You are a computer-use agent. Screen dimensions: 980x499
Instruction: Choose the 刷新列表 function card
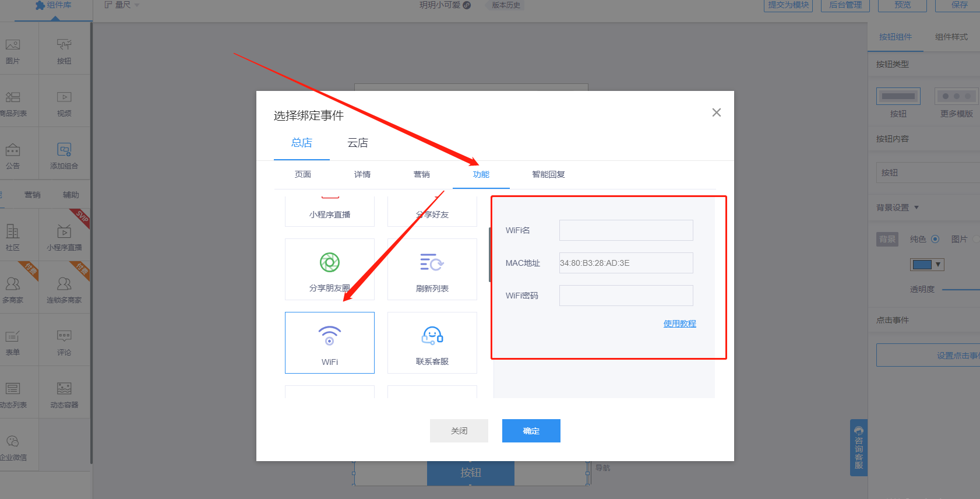coord(432,269)
